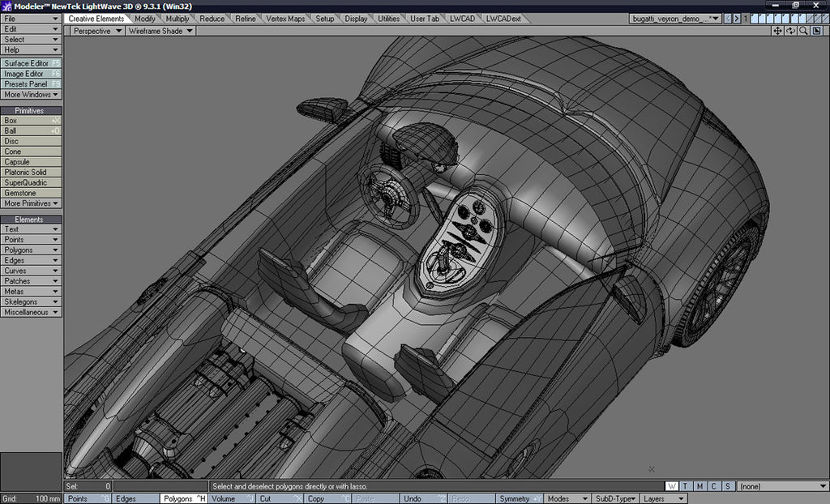Create a Box primitive

pos(31,120)
